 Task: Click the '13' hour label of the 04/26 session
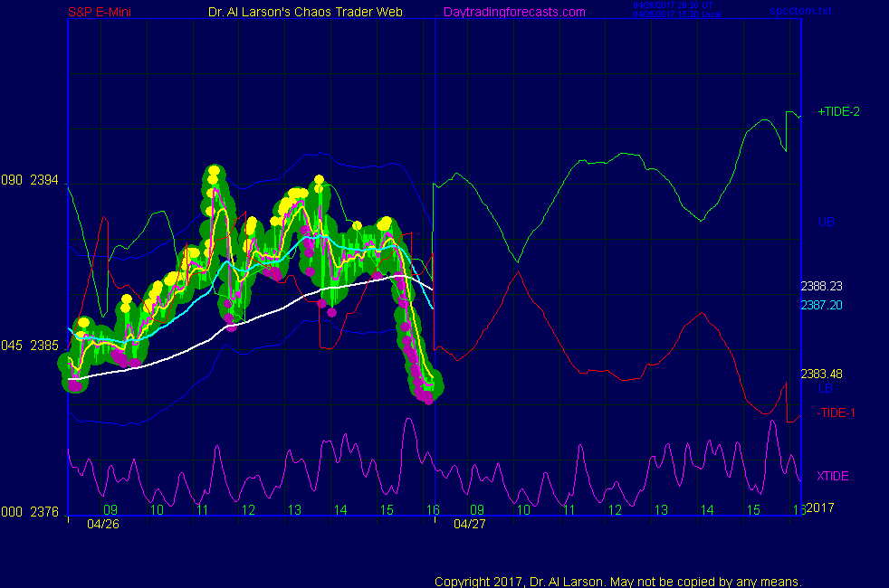point(294,510)
